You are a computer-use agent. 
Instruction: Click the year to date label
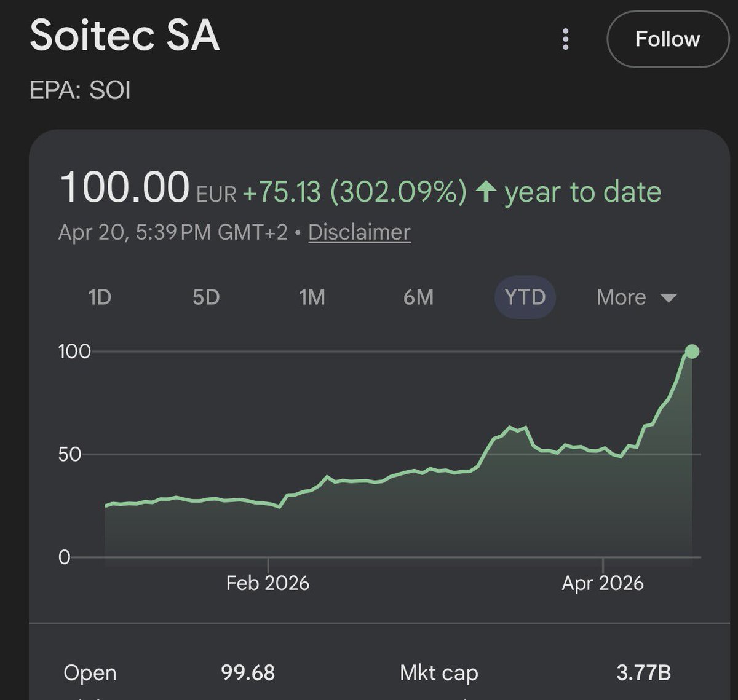click(583, 192)
